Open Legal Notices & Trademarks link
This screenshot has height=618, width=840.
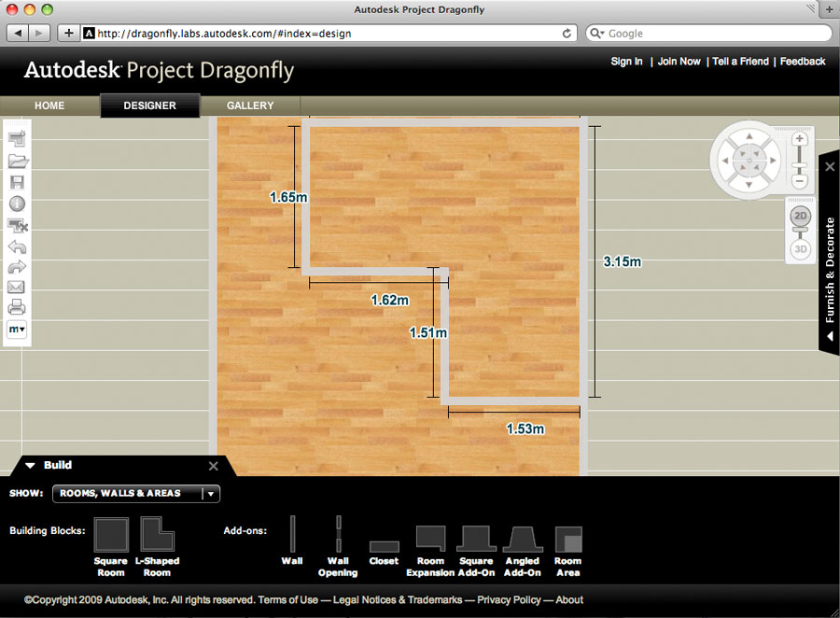pyautogui.click(x=398, y=599)
